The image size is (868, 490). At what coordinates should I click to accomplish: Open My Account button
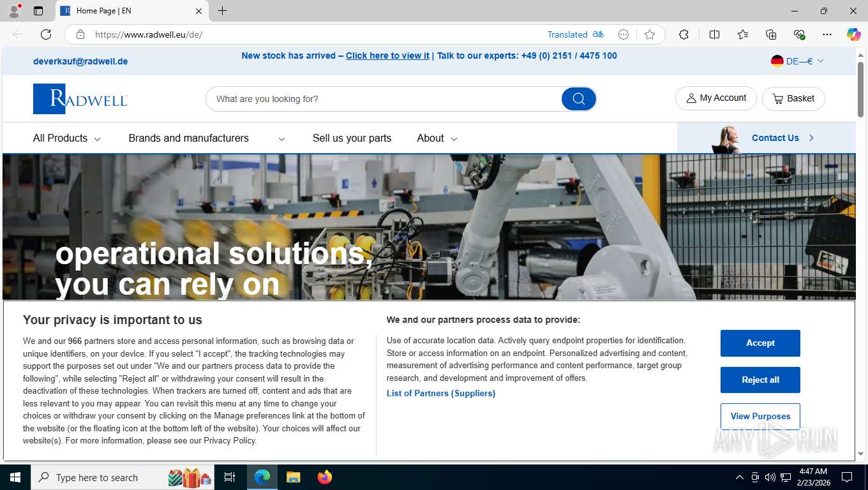[716, 98]
